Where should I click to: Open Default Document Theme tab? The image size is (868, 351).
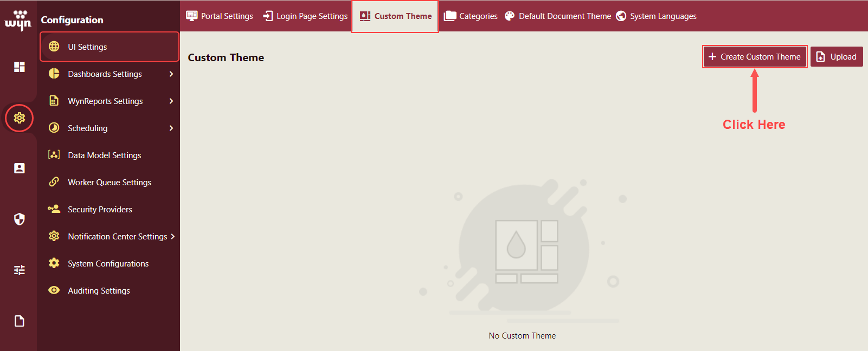pos(558,16)
